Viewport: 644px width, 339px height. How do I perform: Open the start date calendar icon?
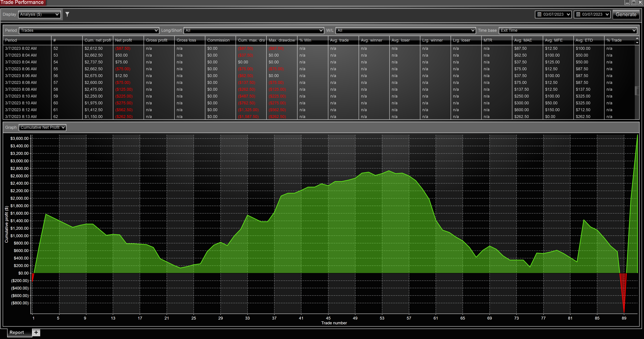pyautogui.click(x=539, y=14)
